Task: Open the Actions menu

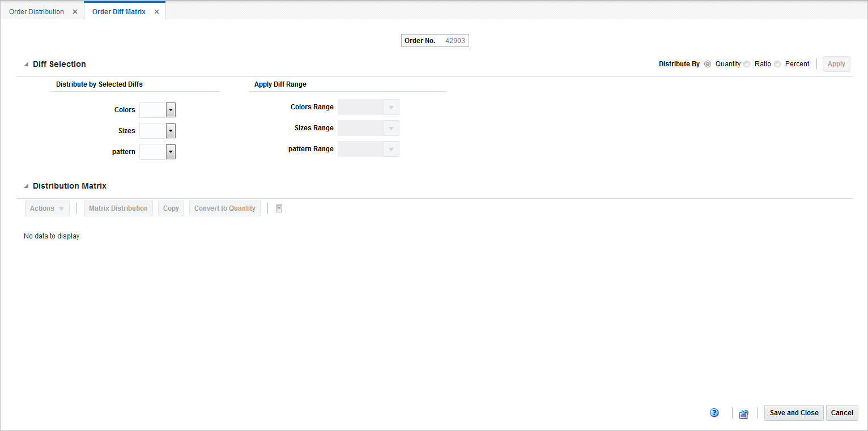Action: coord(47,208)
